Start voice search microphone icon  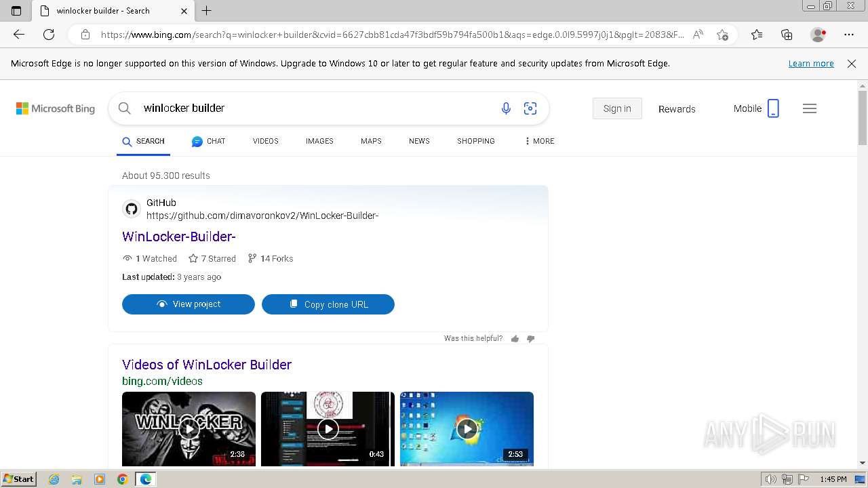click(506, 108)
